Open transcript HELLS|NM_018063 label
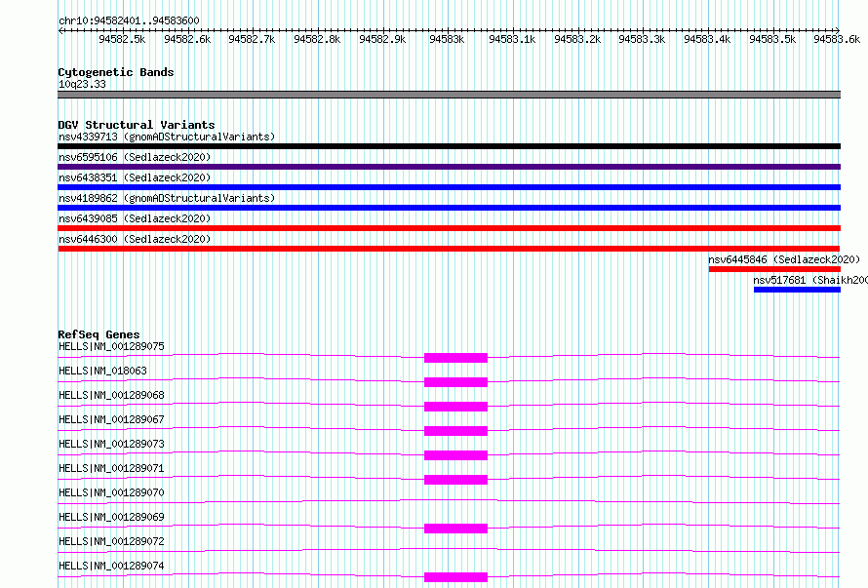Screen dimensions: 868x588 (102, 371)
